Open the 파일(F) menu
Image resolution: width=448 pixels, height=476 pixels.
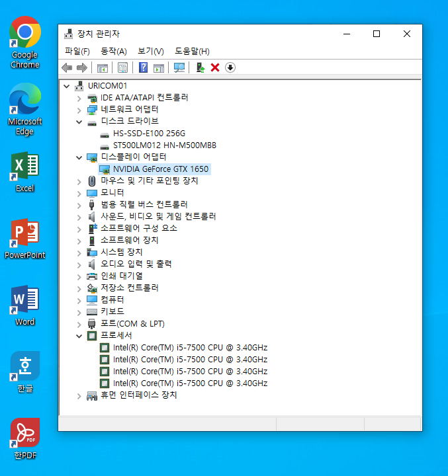pyautogui.click(x=77, y=52)
